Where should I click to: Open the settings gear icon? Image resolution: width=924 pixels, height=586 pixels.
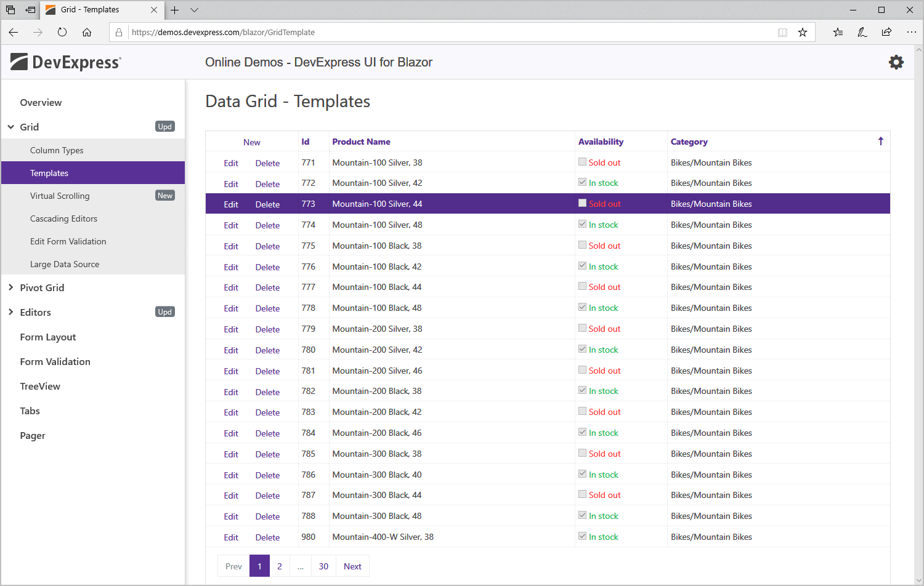(896, 62)
